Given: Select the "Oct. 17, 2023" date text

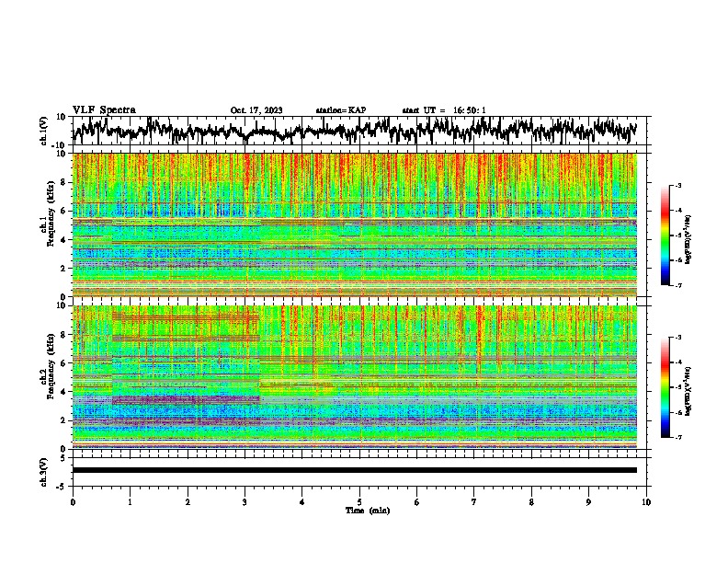Looking at the screenshot, I should point(256,110).
